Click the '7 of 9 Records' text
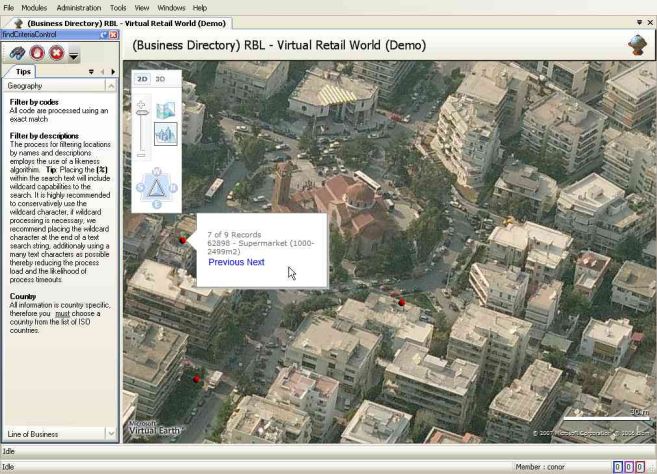657x474 pixels. 234,235
